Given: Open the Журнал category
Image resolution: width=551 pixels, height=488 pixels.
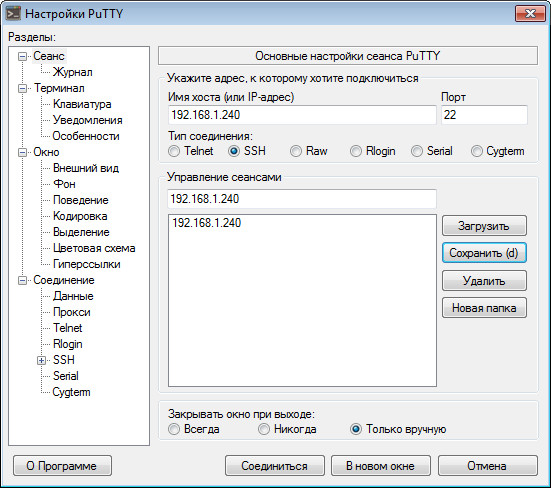Looking at the screenshot, I should [x=72, y=72].
